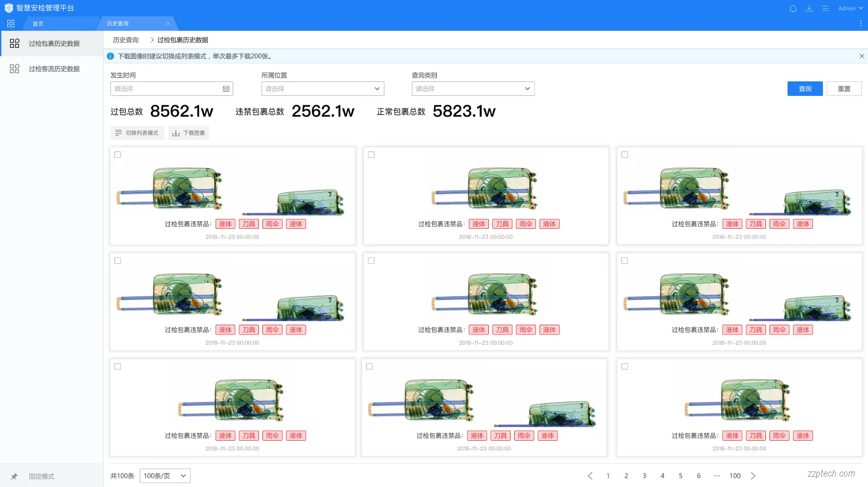The image size is (868, 487).
Task: Click the hamburger list icon in header
Action: click(x=825, y=9)
